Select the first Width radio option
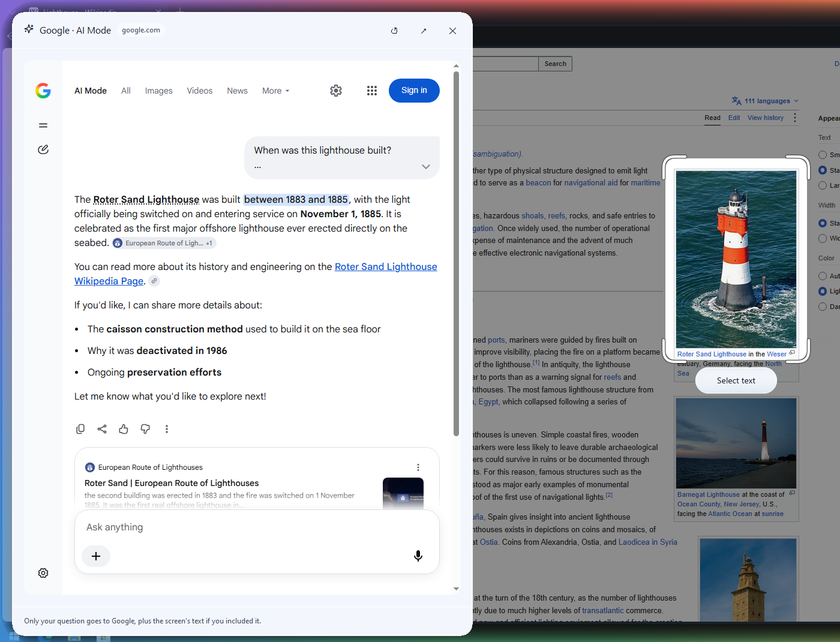This screenshot has height=642, width=840. (823, 223)
